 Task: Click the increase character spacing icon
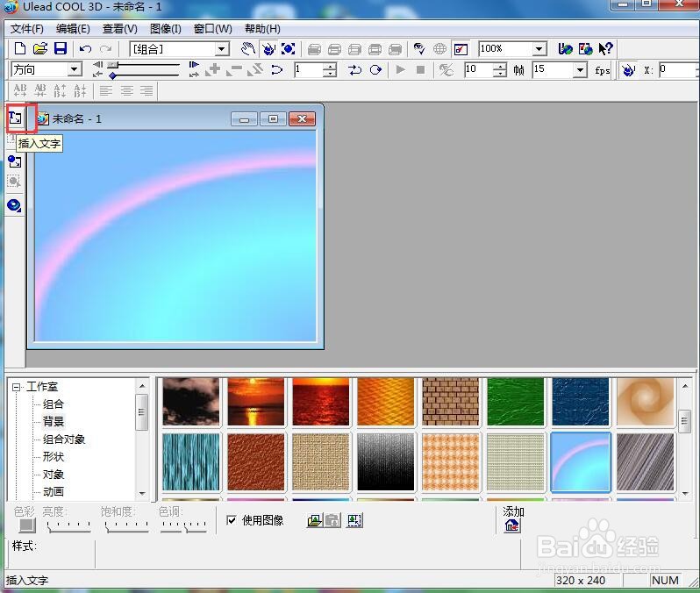click(x=20, y=90)
